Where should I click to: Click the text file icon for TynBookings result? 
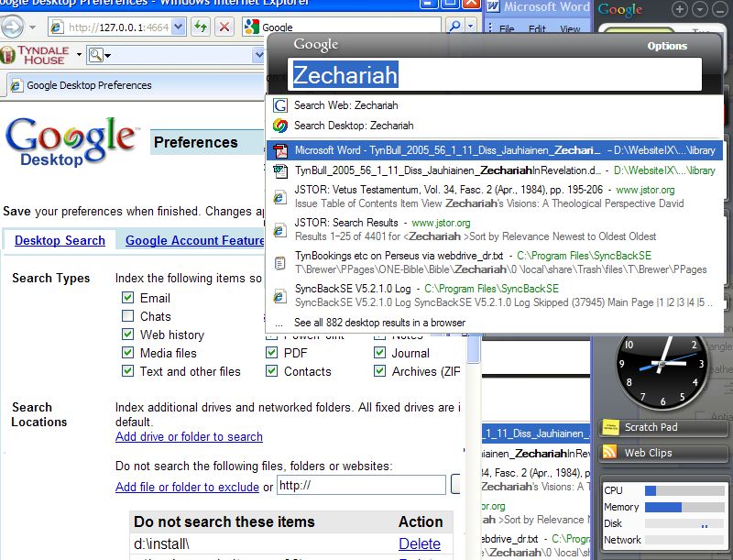(x=279, y=263)
